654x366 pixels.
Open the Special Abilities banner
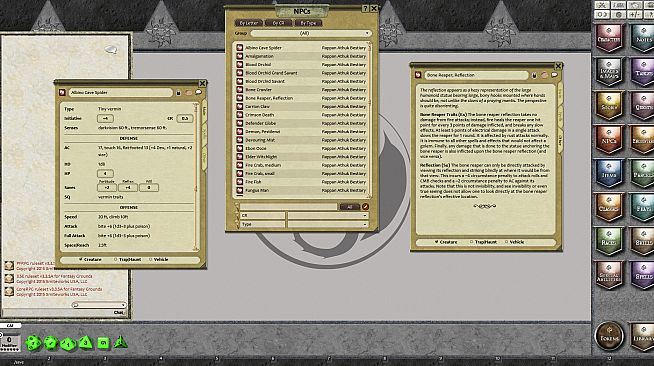609,275
